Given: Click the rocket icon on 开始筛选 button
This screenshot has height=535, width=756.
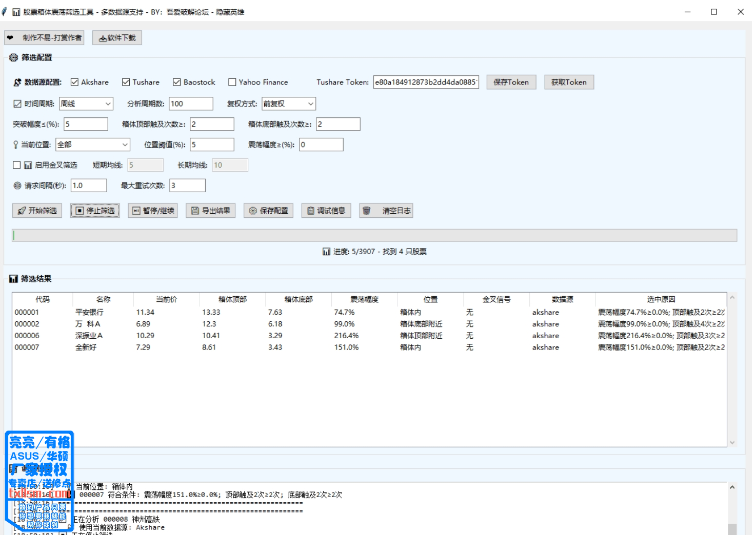Looking at the screenshot, I should click(22, 211).
